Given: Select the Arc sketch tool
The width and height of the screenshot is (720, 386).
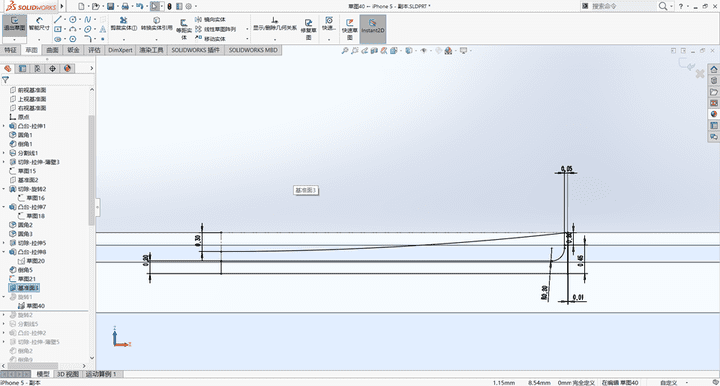Looking at the screenshot, I should [73, 29].
